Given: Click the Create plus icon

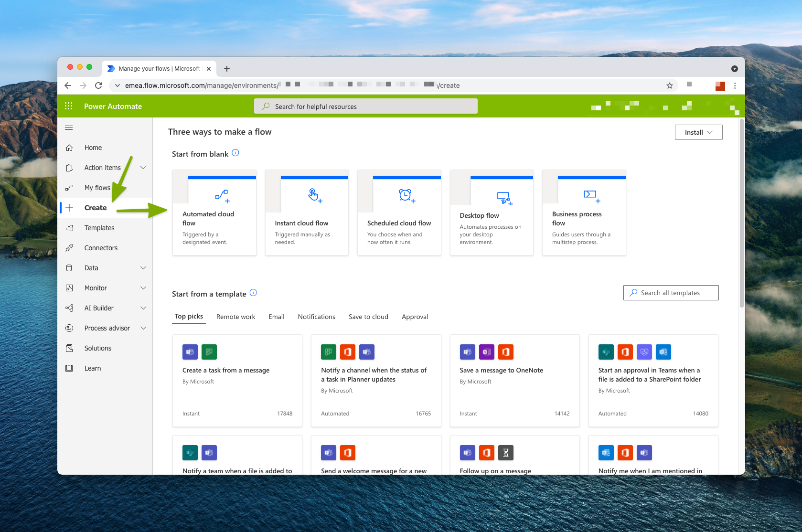Looking at the screenshot, I should pyautogui.click(x=69, y=208).
